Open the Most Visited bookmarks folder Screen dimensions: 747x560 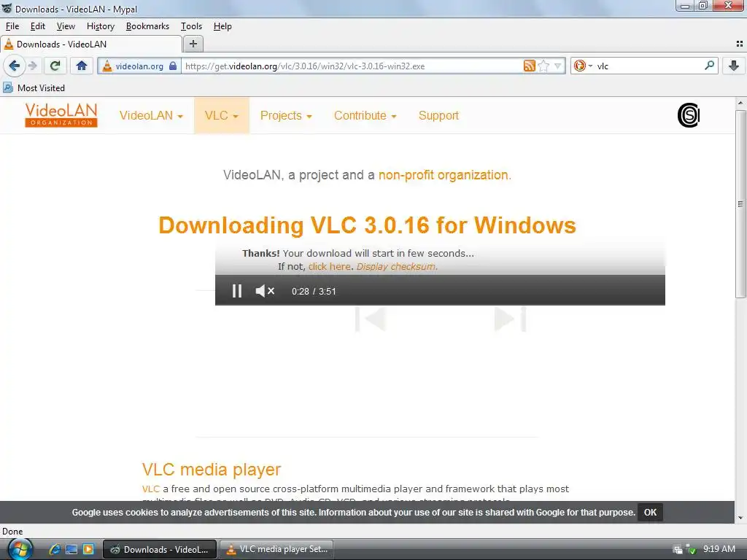pos(34,87)
